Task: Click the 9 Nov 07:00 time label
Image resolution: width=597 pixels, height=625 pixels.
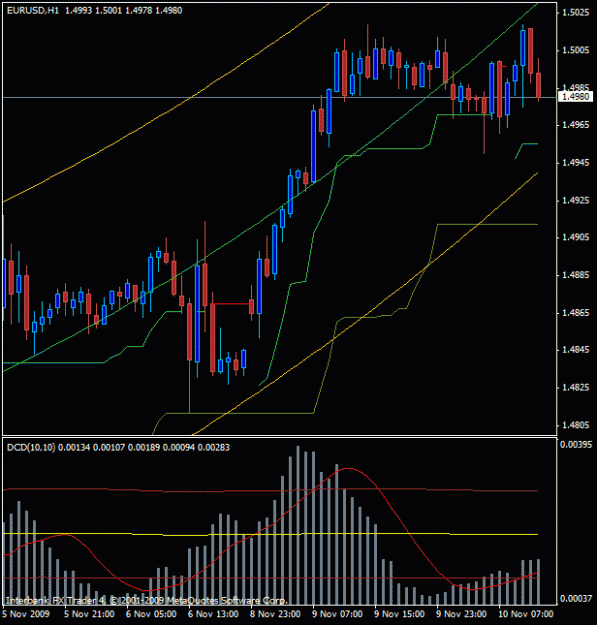Action: 338,614
